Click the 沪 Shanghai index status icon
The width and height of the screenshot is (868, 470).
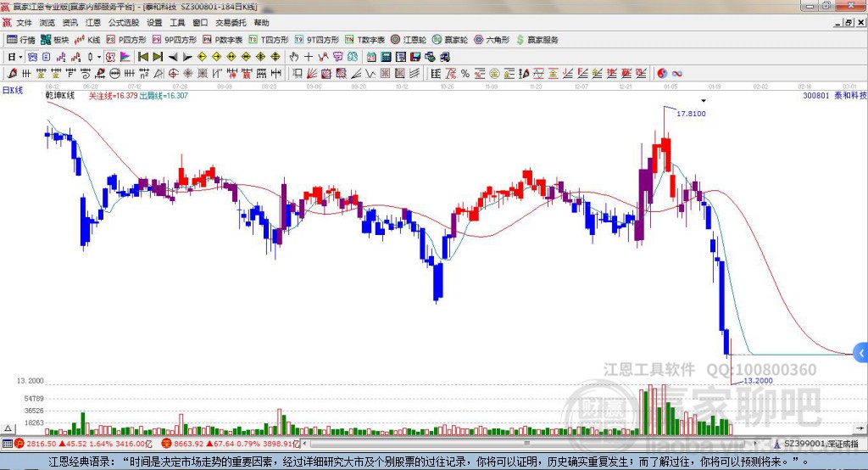point(19,444)
